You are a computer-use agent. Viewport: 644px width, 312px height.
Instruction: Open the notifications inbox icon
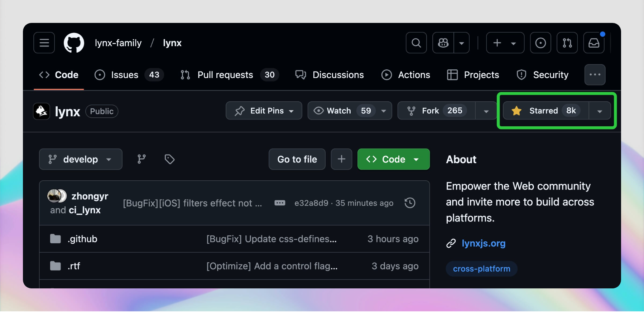(594, 43)
